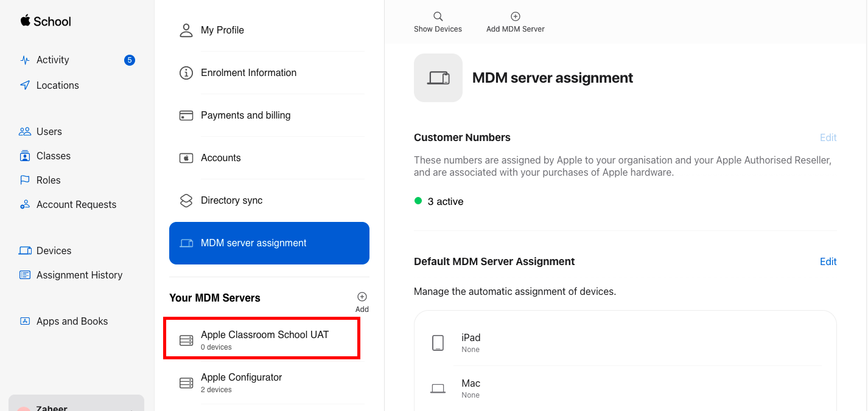Open the Users section
The height and width of the screenshot is (411, 868).
click(x=49, y=131)
